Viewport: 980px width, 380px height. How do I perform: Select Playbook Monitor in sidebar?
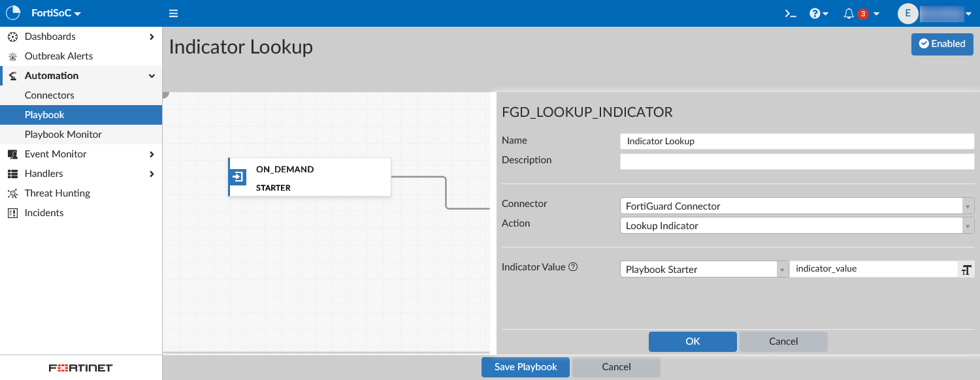tap(63, 135)
